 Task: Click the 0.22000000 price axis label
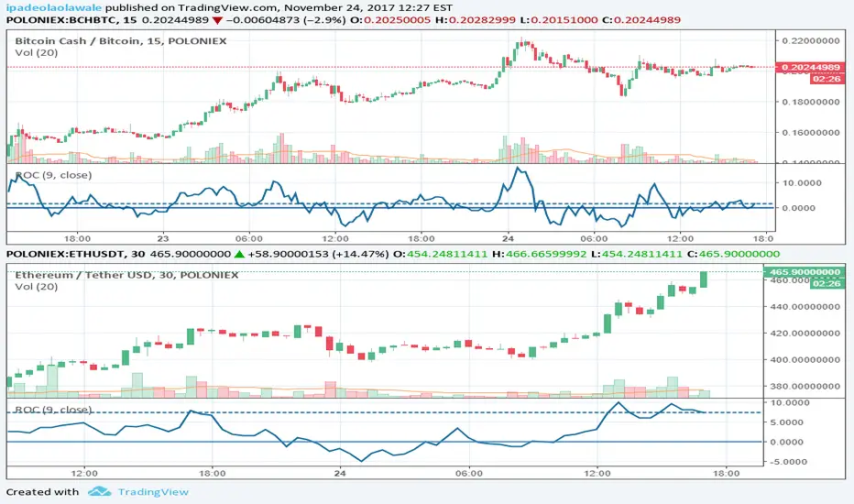pyautogui.click(x=810, y=41)
